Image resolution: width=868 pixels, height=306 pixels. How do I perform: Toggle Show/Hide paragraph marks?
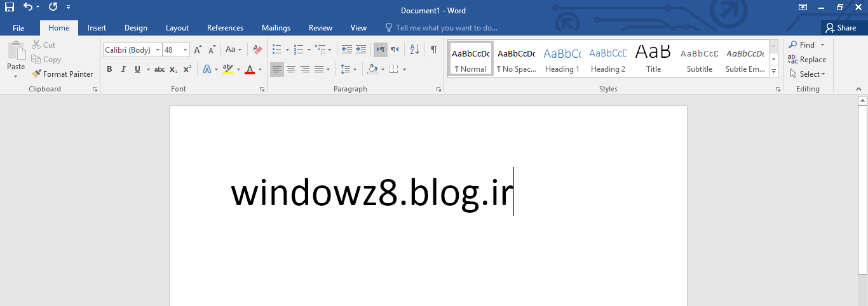[434, 50]
